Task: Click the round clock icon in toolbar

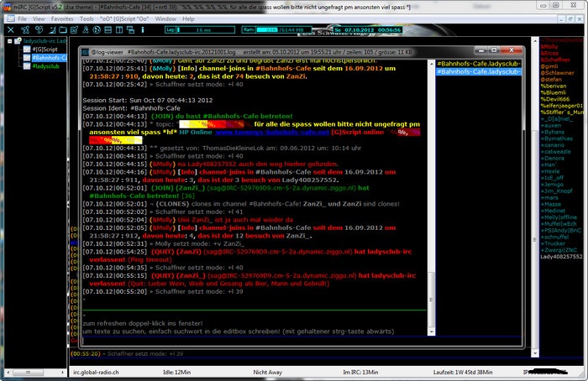Action: tap(97, 30)
